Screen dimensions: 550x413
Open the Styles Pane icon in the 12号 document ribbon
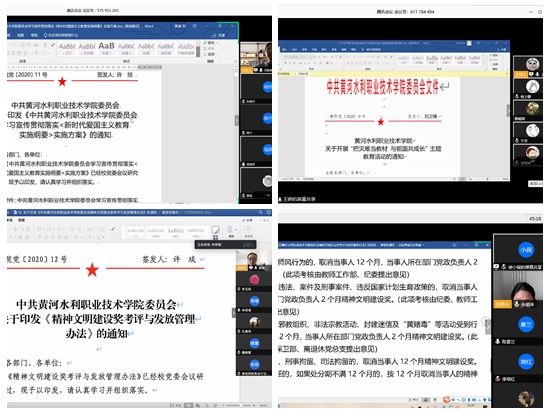(x=216, y=230)
